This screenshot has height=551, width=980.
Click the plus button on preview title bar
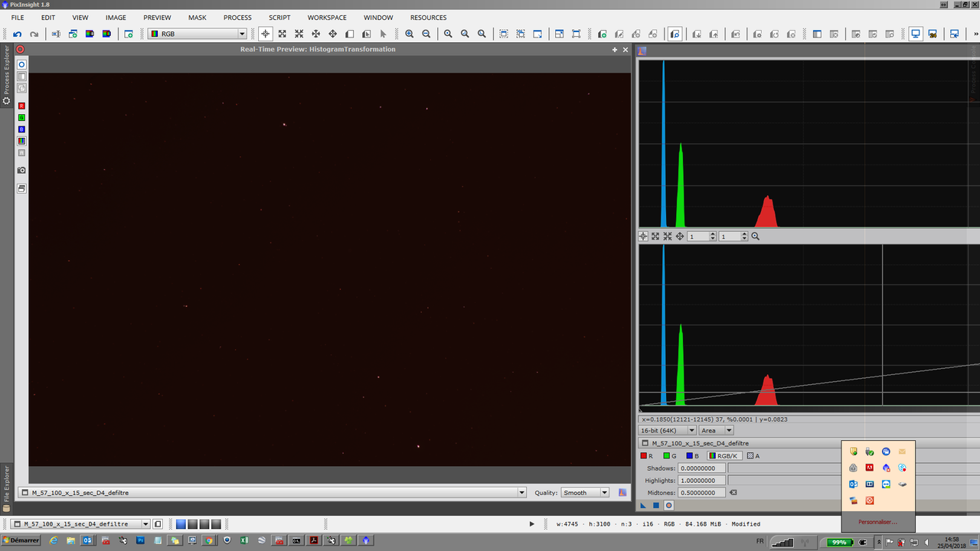click(x=614, y=49)
